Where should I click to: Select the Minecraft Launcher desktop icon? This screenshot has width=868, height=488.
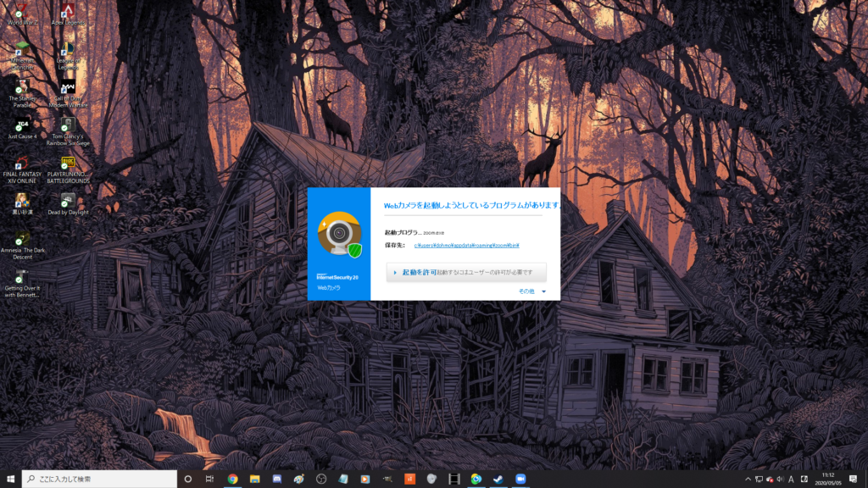22,55
